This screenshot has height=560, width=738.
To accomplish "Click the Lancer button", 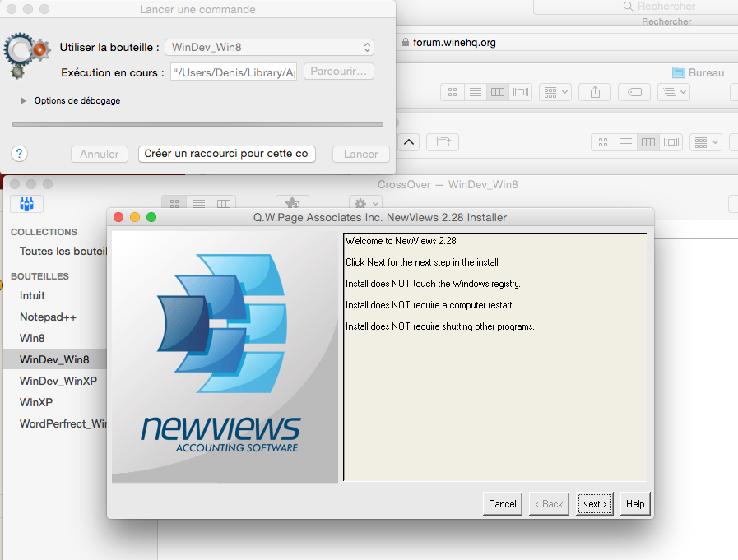I will (x=361, y=154).
